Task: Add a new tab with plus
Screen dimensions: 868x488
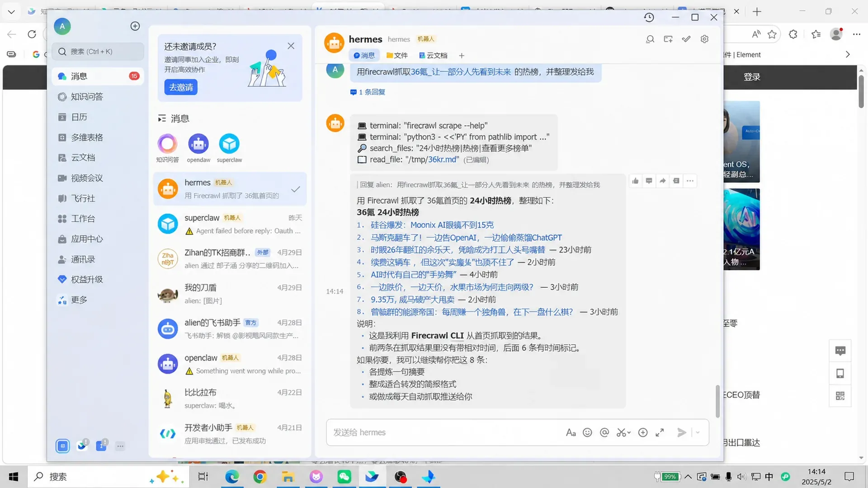Action: [462, 56]
